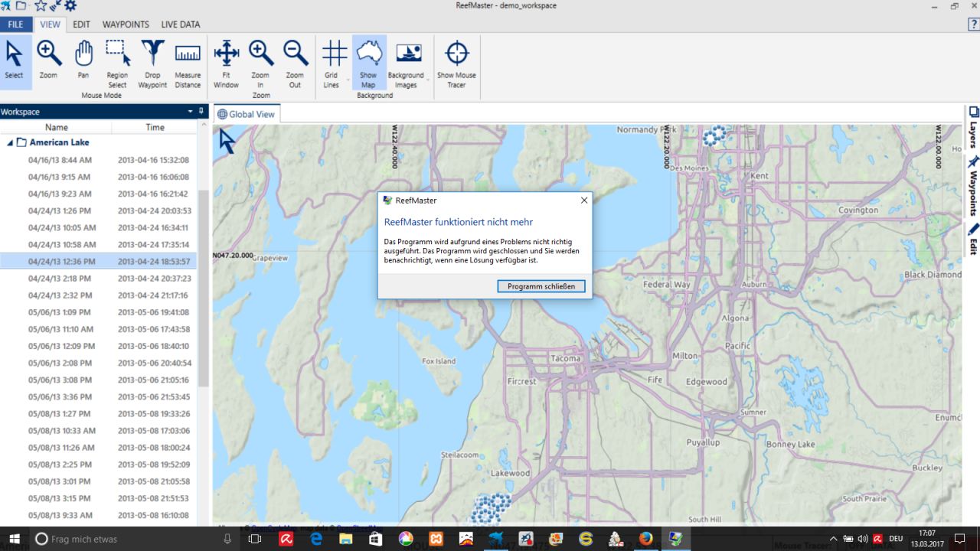The image size is (980, 551).
Task: Click the Programm schließen button
Action: tap(541, 286)
